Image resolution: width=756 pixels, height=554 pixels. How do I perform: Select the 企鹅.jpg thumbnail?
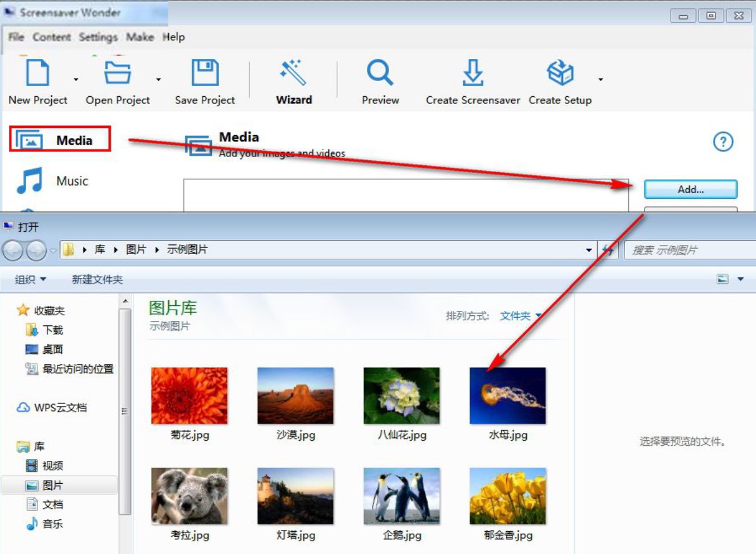[x=401, y=496]
